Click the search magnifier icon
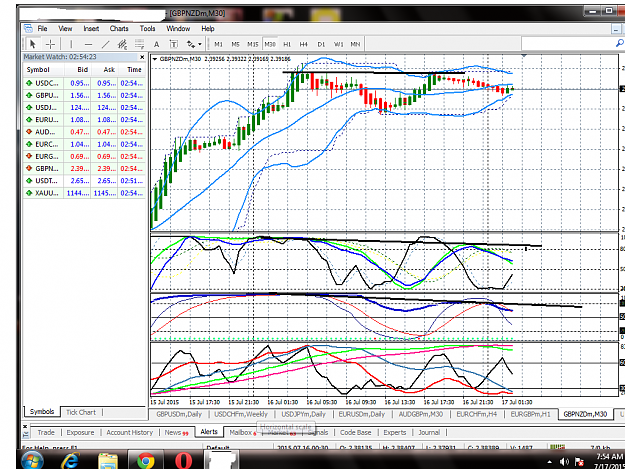The height and width of the screenshot is (469, 625). [x=619, y=43]
